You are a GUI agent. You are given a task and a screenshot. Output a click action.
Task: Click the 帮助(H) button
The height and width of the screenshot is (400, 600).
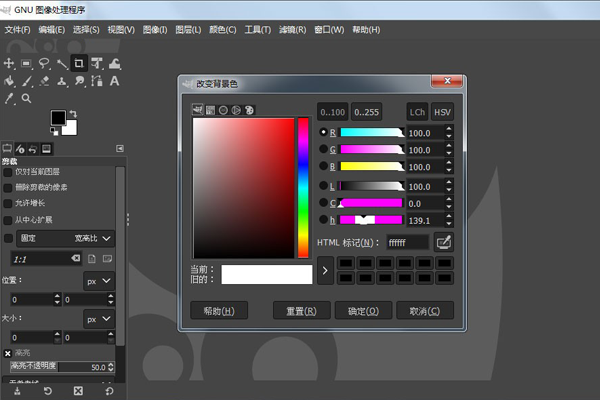219,310
